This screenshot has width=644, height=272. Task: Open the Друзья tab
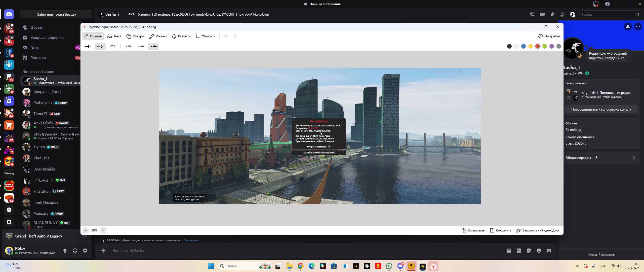tap(37, 27)
